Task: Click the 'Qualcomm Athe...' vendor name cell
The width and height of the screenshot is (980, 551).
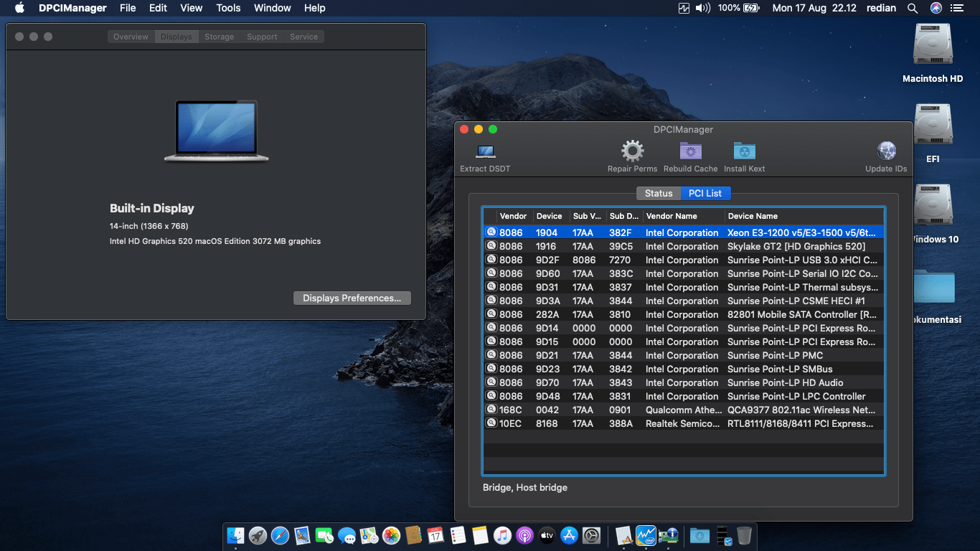Action: 684,410
